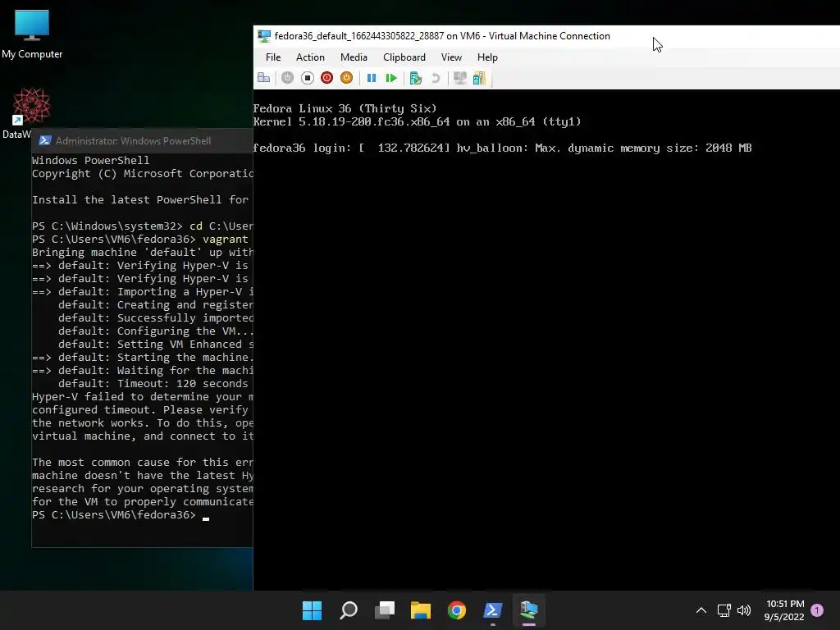This screenshot has width=840, height=630.
Task: Open the notification badge in the tray
Action: [x=817, y=609]
